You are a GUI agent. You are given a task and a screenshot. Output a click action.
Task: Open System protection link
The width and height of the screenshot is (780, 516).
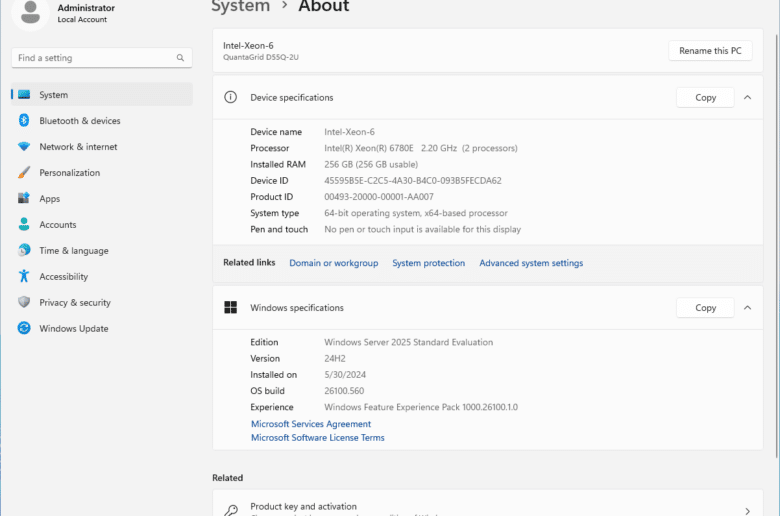pyautogui.click(x=428, y=263)
